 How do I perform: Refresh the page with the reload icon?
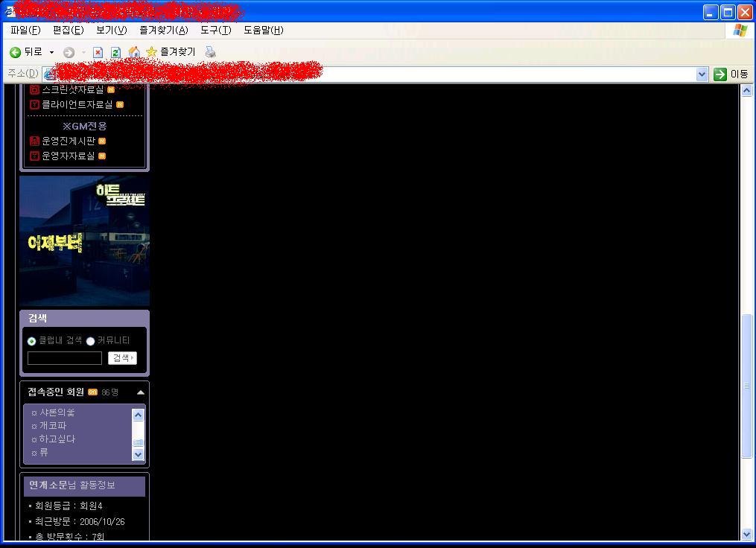(115, 52)
